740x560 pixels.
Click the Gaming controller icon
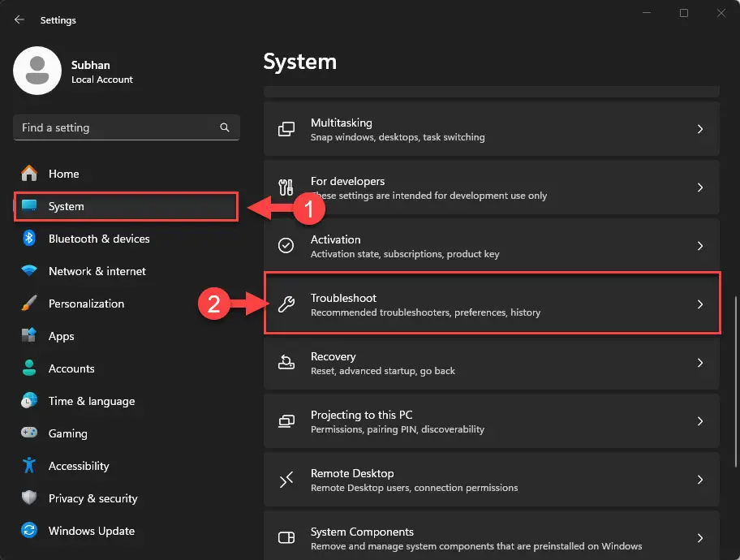click(29, 433)
